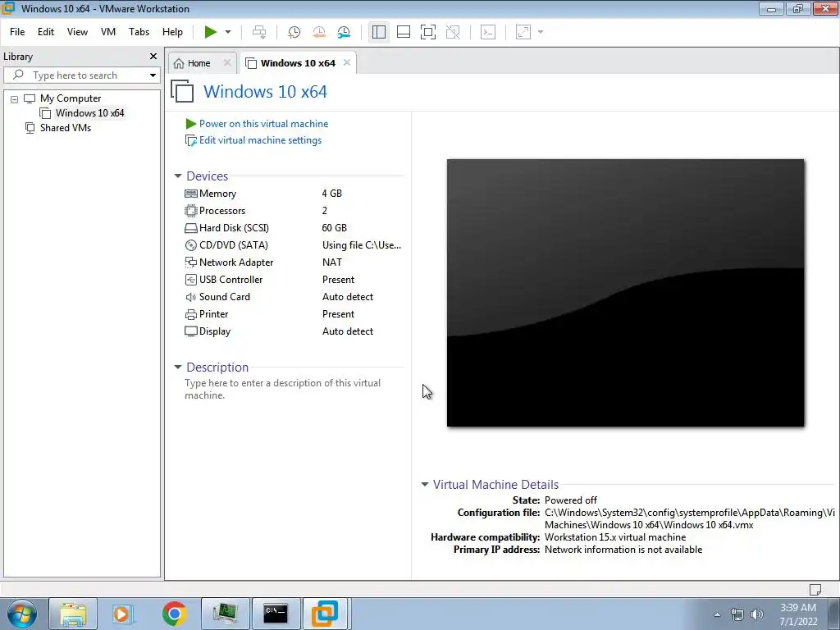Click the CD/DVD (SATA) device icon

point(190,245)
